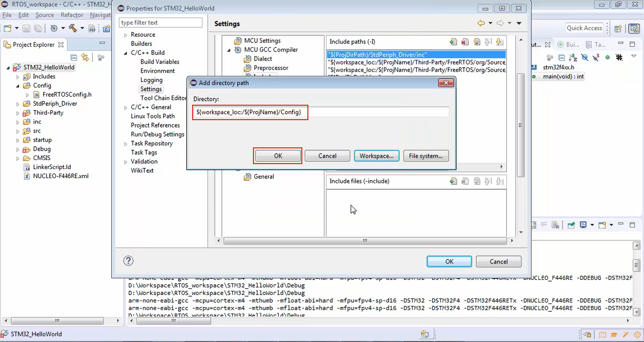Go forward in Properties Settings history
The width and height of the screenshot is (644, 342).
tap(500, 23)
